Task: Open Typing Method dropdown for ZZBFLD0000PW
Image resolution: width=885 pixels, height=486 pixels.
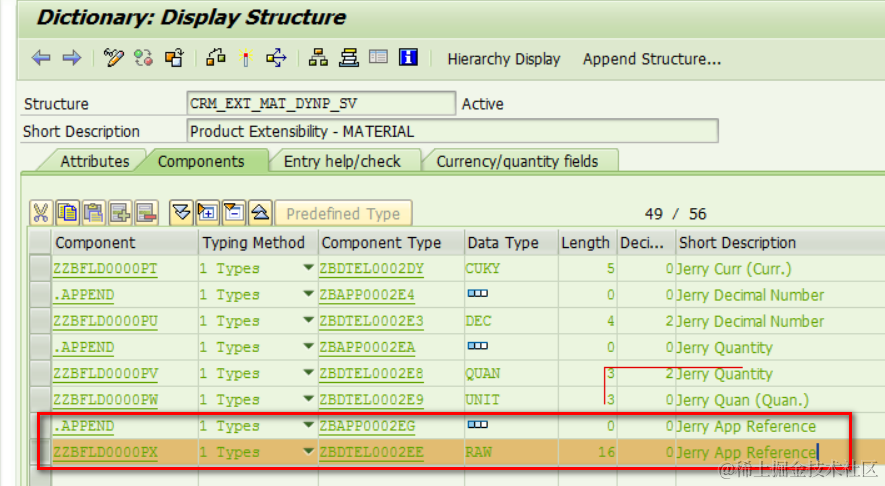Action: (308, 399)
